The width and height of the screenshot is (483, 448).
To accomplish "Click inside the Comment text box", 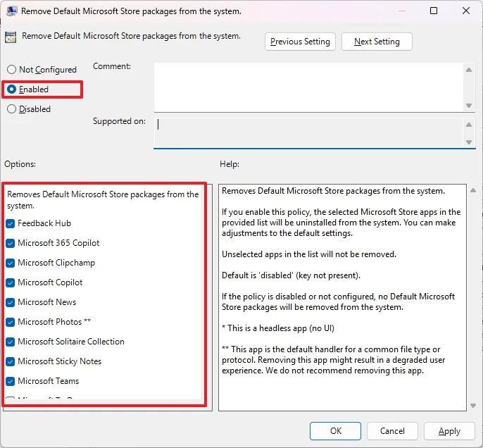I will click(308, 86).
